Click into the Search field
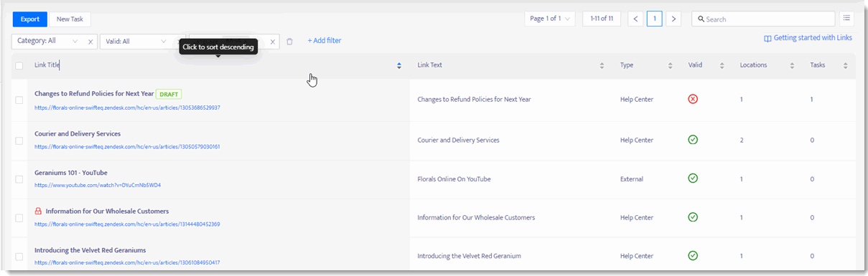The height and width of the screenshot is (276, 868). (763, 19)
